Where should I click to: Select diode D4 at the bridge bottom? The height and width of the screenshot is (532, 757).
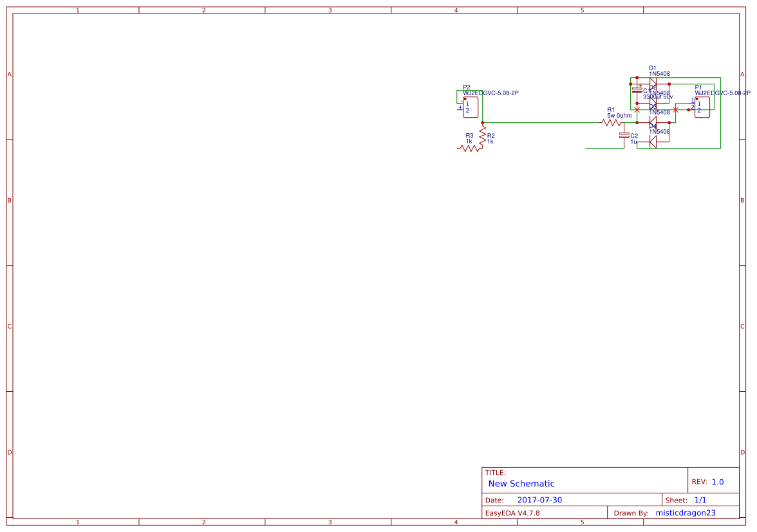(x=653, y=141)
